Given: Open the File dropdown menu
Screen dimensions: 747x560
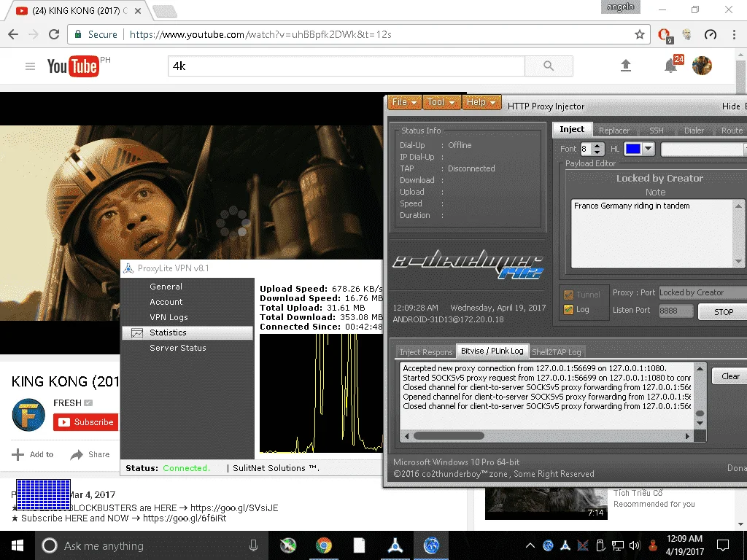Looking at the screenshot, I should click(404, 102).
